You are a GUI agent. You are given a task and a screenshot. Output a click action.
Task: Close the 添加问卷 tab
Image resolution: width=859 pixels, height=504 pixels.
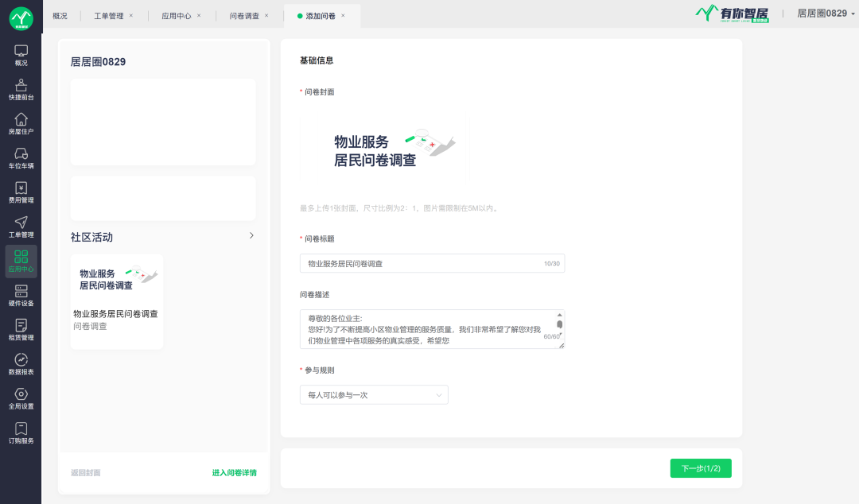pos(343,16)
